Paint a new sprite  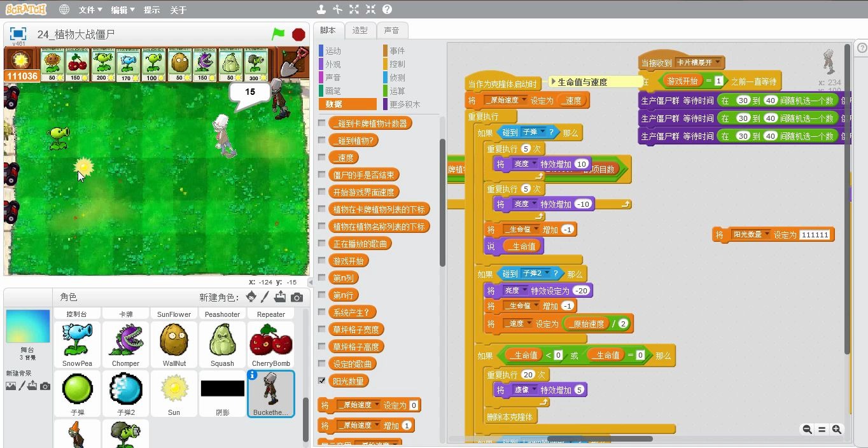coord(265,297)
